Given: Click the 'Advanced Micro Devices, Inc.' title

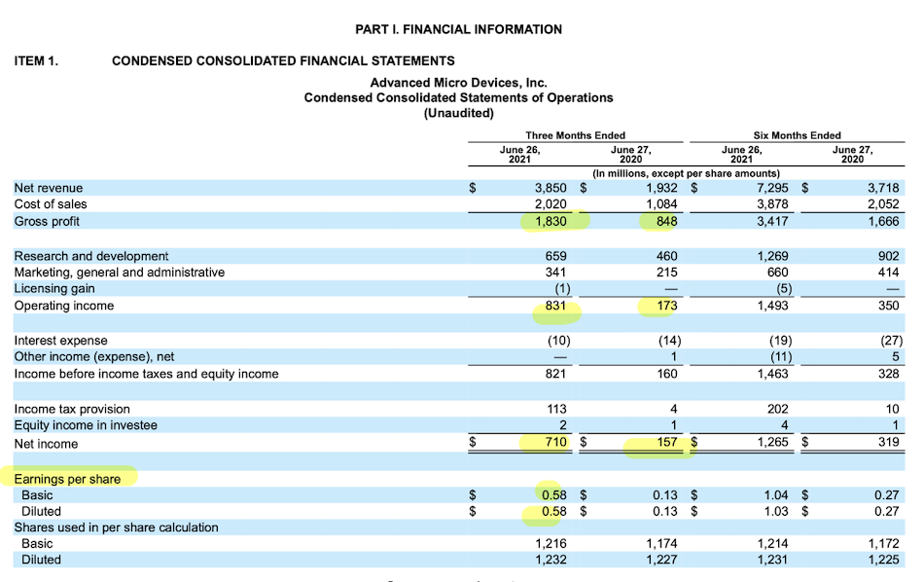Looking at the screenshot, I should [x=458, y=83].
